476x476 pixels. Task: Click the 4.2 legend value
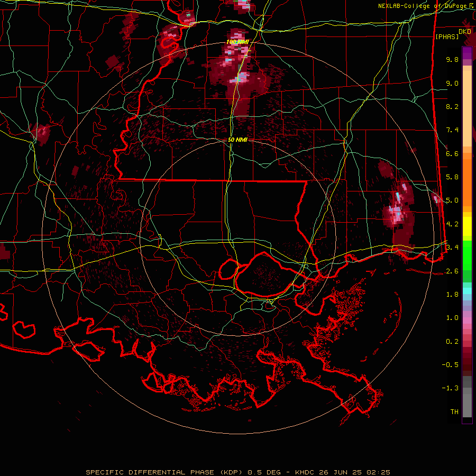(x=452, y=224)
